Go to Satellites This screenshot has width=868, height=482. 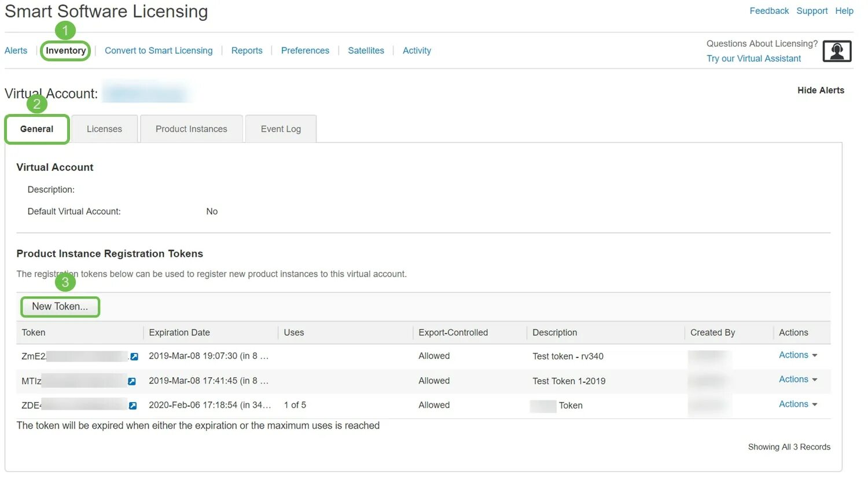366,51
